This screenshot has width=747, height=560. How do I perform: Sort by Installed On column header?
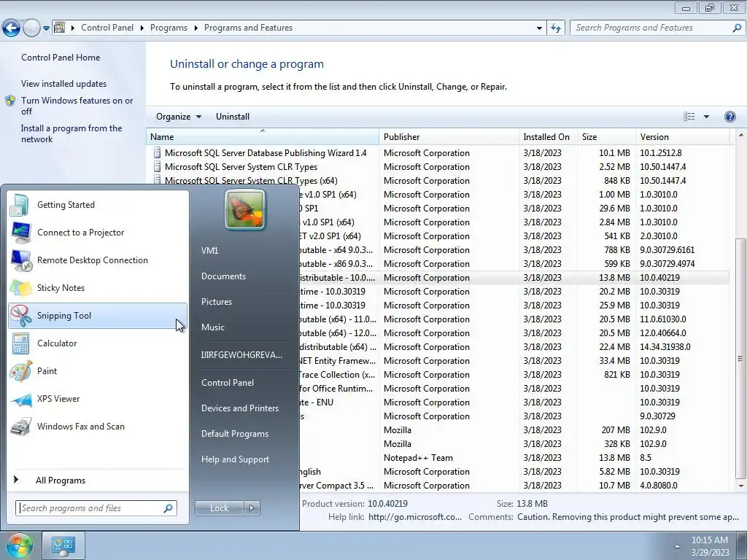[x=548, y=136]
